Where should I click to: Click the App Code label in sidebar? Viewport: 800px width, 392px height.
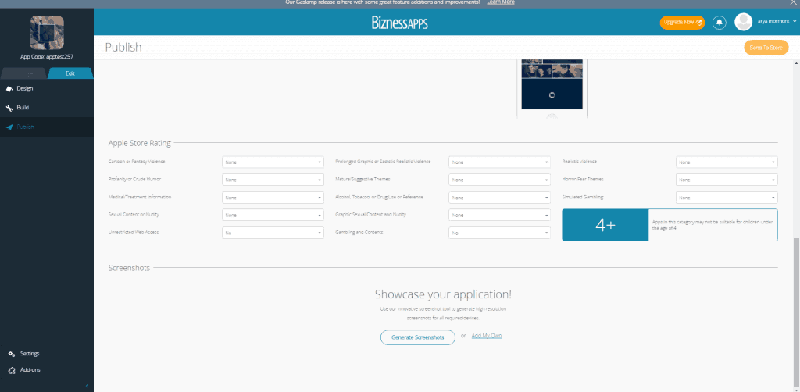click(46, 57)
